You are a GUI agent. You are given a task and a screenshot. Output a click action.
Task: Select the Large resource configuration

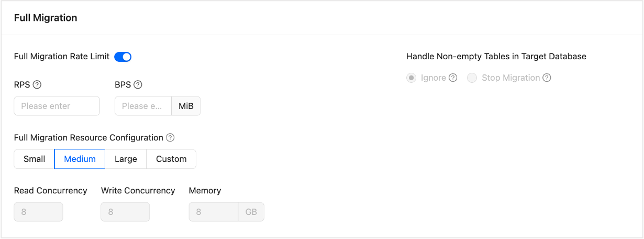pyautogui.click(x=126, y=159)
